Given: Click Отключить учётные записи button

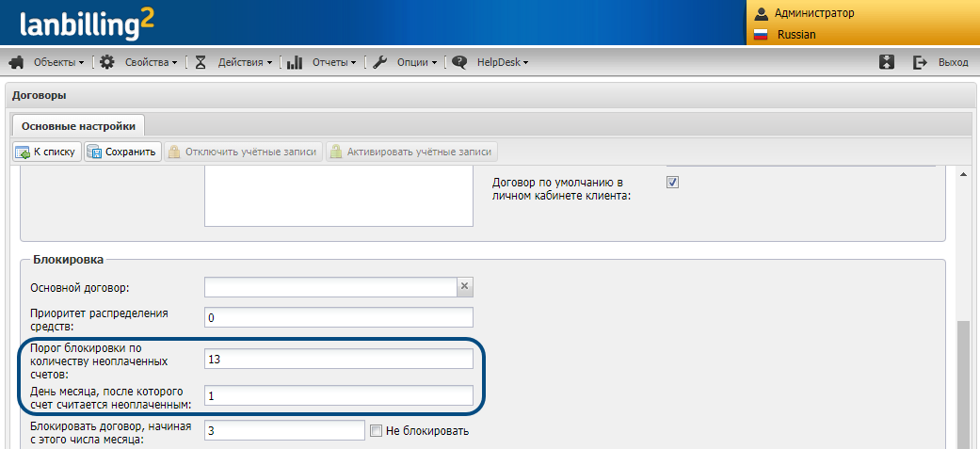Looking at the screenshot, I should [x=244, y=152].
